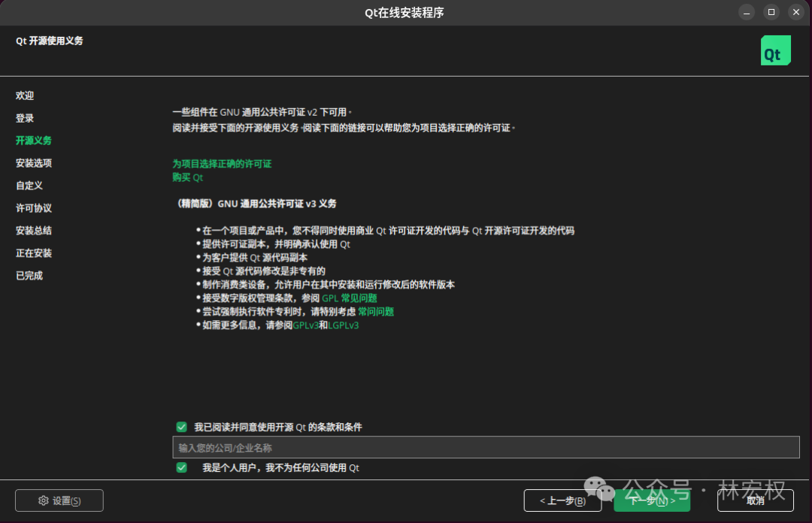Select 许可协议 step in sidebar
The height and width of the screenshot is (523, 812).
coord(34,208)
